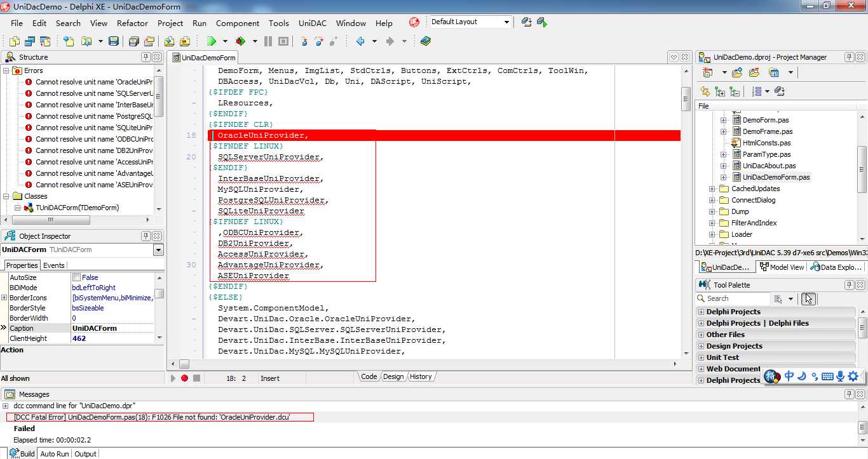The image size is (868, 459).
Task: Click the gear icon in IME bar
Action: (x=854, y=376)
